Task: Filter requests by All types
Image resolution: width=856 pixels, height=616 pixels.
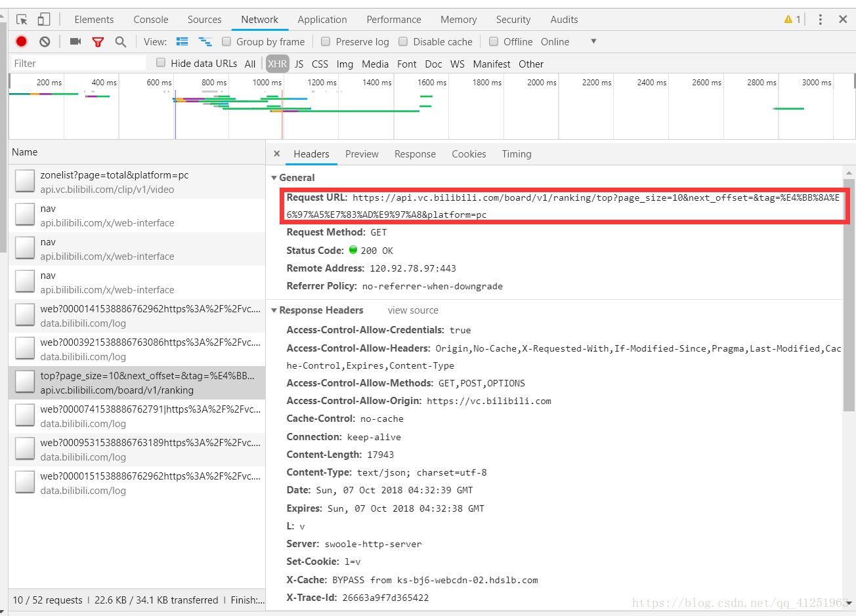Action: click(250, 64)
